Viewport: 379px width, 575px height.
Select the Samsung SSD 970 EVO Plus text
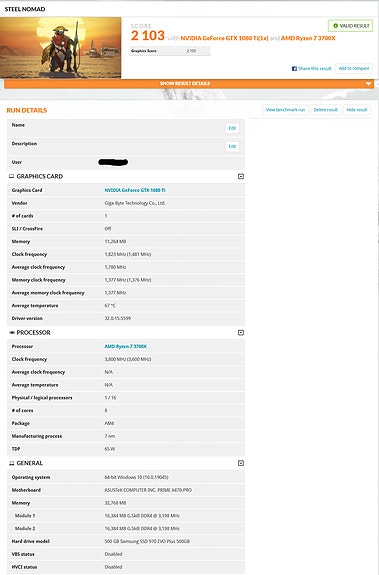click(x=147, y=541)
